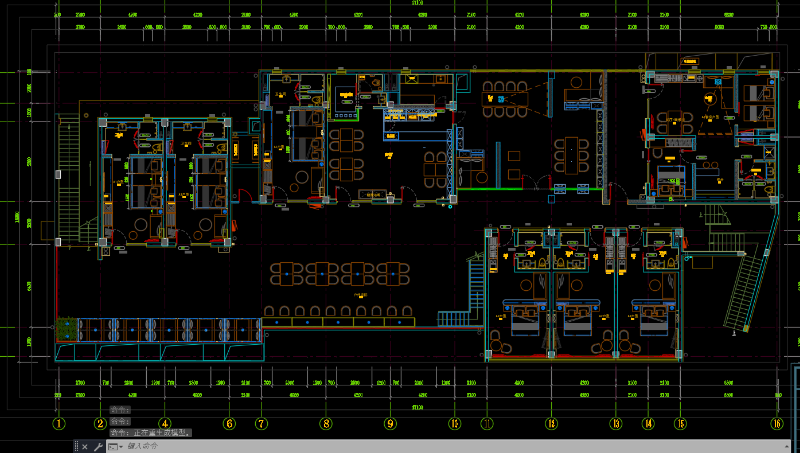Select grid axis bubble 8

point(326,423)
